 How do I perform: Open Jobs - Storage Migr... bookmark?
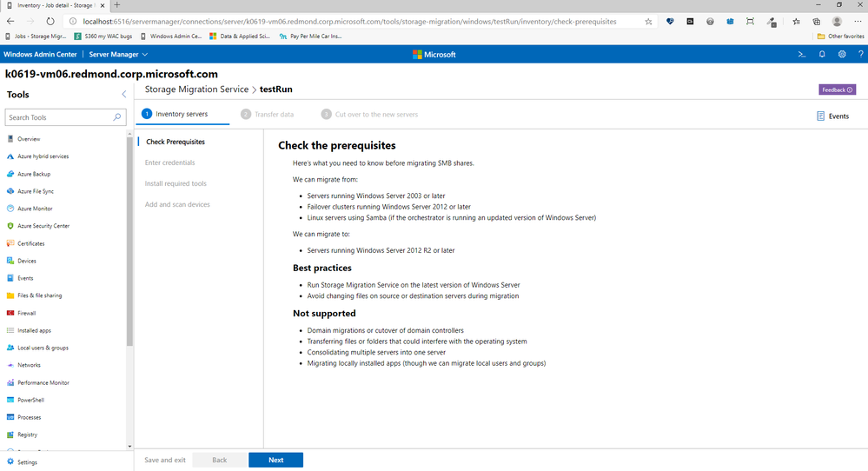[36, 36]
